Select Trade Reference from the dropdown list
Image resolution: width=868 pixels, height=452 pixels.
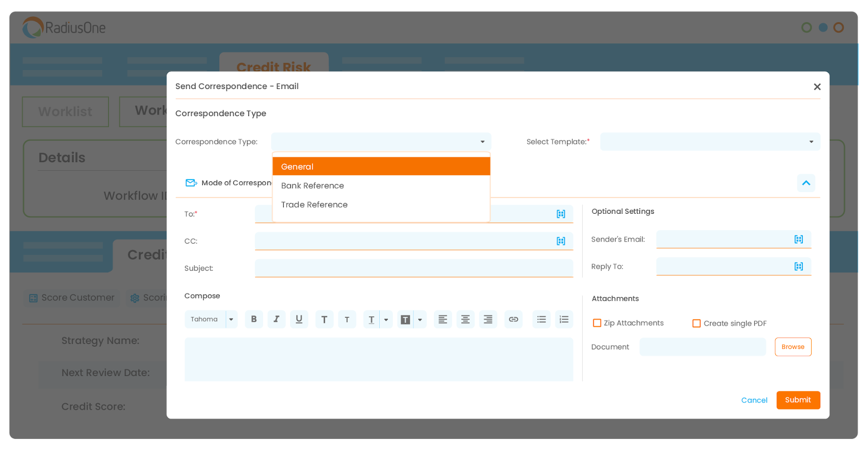tap(381, 205)
